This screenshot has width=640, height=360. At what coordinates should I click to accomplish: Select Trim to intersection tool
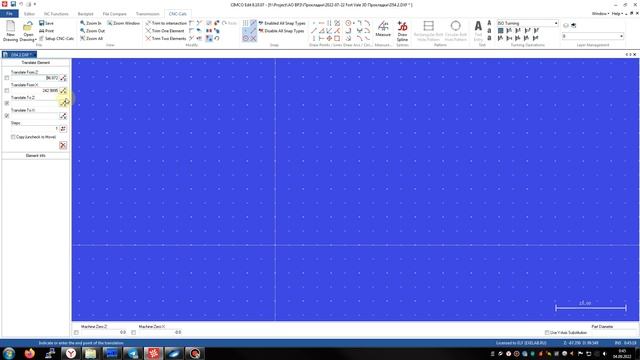coord(166,23)
